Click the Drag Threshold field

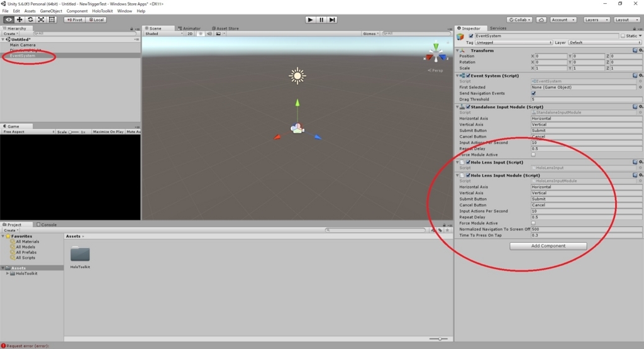coord(586,99)
